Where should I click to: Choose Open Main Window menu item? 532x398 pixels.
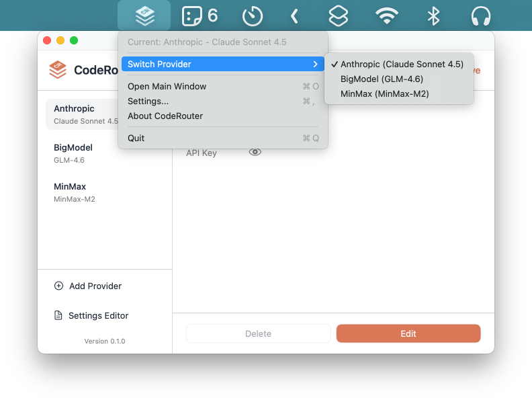click(x=167, y=87)
